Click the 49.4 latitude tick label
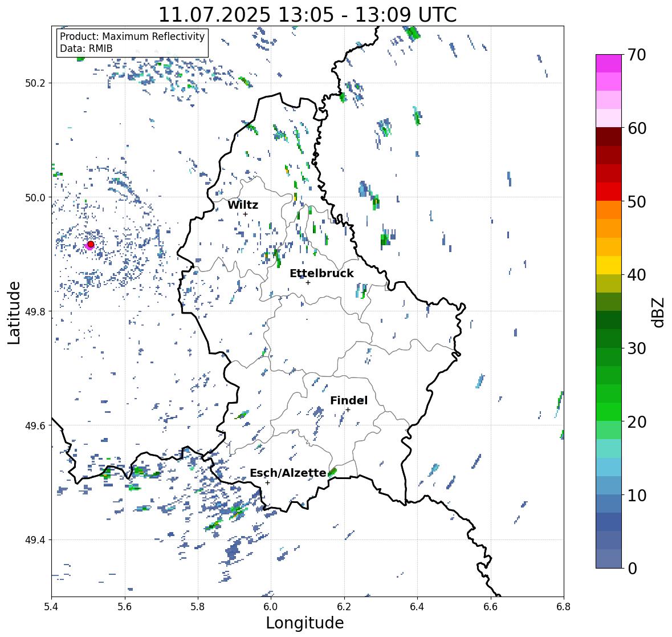 (35, 540)
